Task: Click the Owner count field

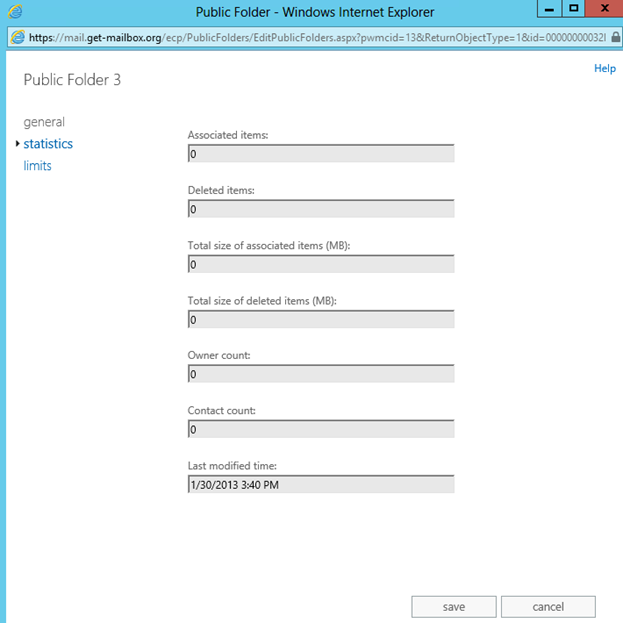Action: point(321,373)
